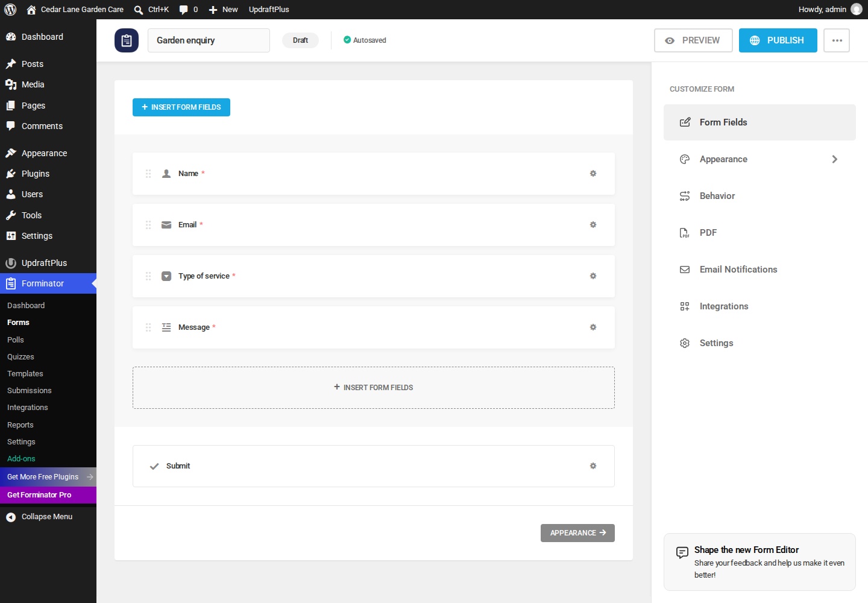Click the Preview button
Screen dimensions: 868x603
(x=693, y=40)
